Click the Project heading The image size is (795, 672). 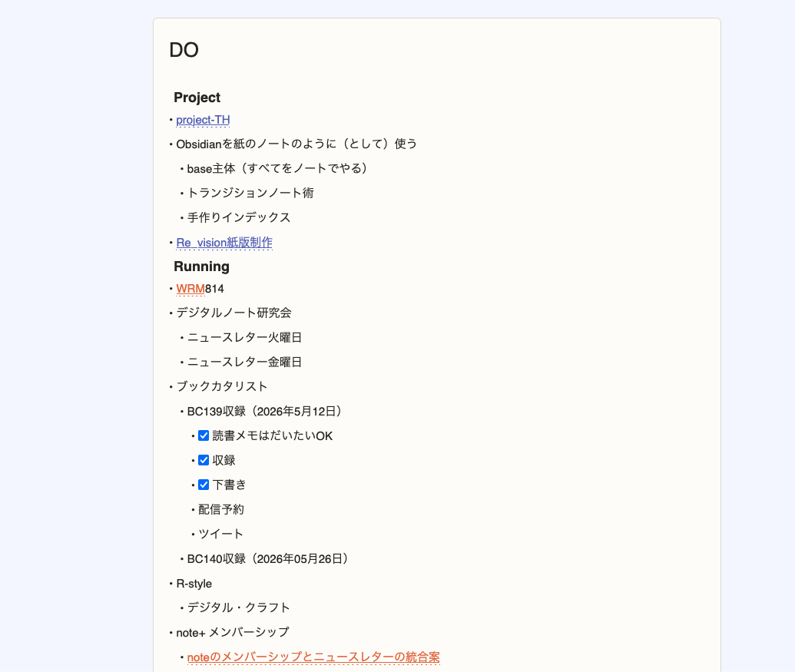pyautogui.click(x=197, y=98)
